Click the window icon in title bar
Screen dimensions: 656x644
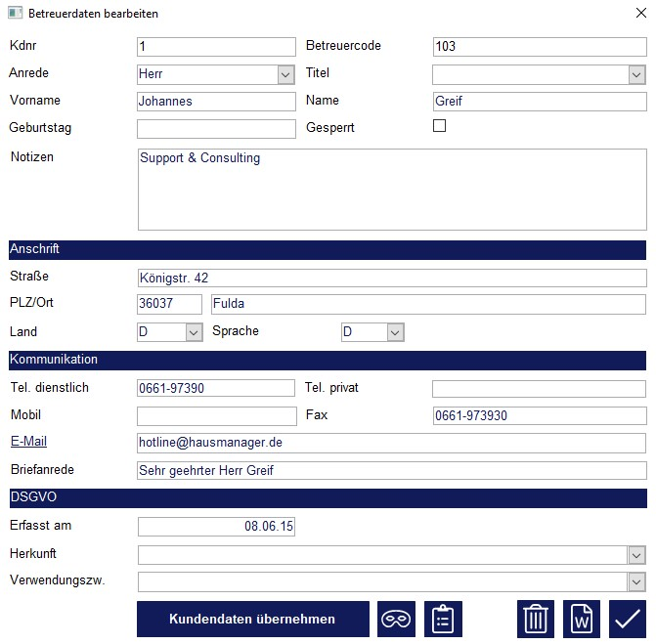pyautogui.click(x=16, y=14)
